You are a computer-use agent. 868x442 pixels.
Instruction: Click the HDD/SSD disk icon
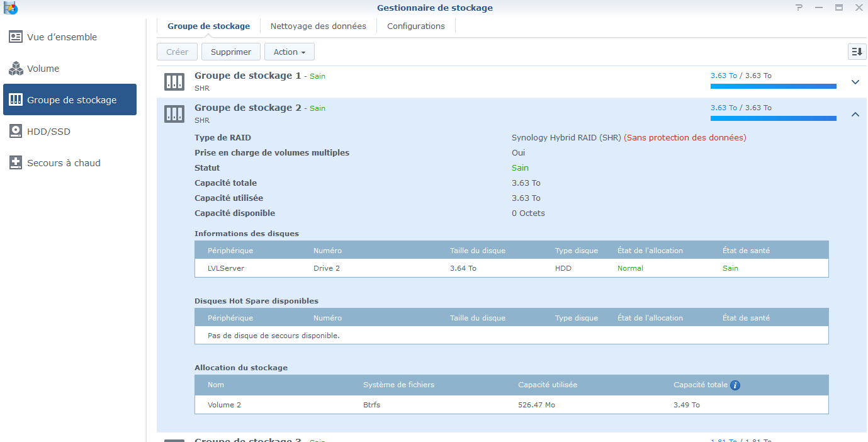click(16, 132)
